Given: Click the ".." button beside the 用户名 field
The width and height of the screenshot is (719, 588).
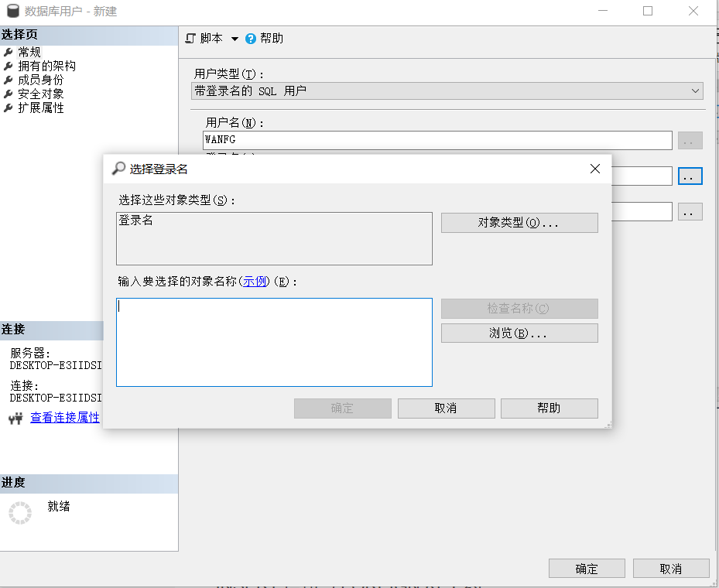Looking at the screenshot, I should coord(690,140).
